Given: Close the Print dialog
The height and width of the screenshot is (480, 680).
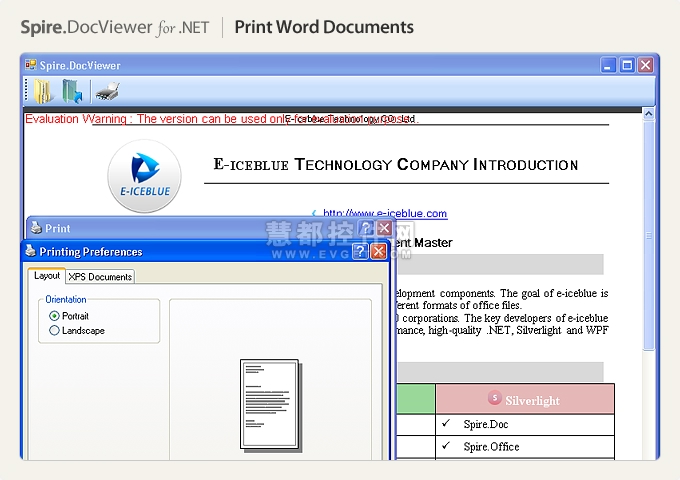Looking at the screenshot, I should pyautogui.click(x=384, y=228).
